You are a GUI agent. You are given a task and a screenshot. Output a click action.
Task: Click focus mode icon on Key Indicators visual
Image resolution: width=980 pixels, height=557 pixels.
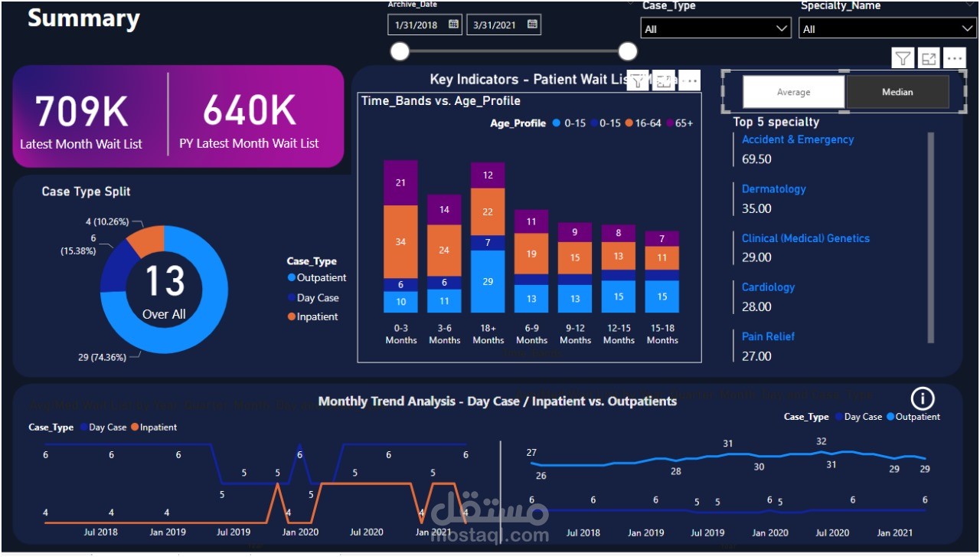(x=664, y=80)
